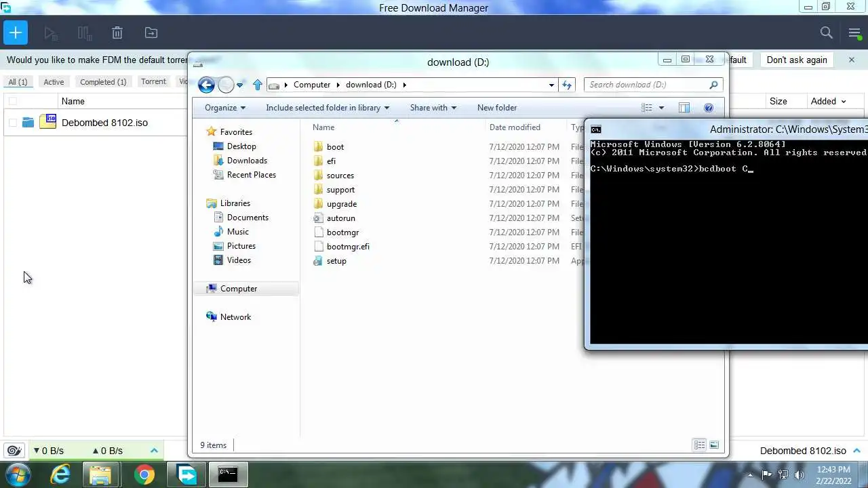Select Recent Places in navigation pane

(252, 175)
